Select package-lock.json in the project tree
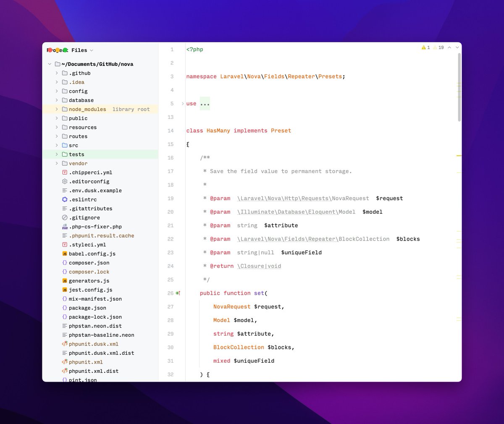The width and height of the screenshot is (504, 424). pos(100,317)
